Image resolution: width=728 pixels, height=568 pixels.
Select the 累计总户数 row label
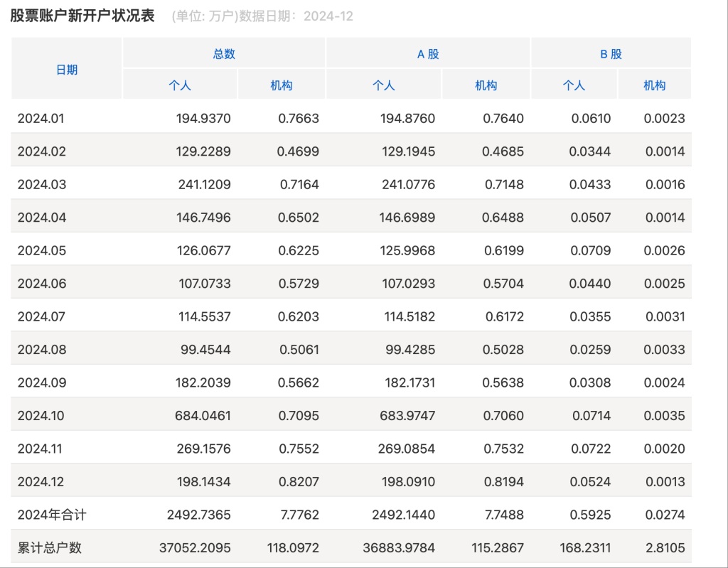pos(50,548)
